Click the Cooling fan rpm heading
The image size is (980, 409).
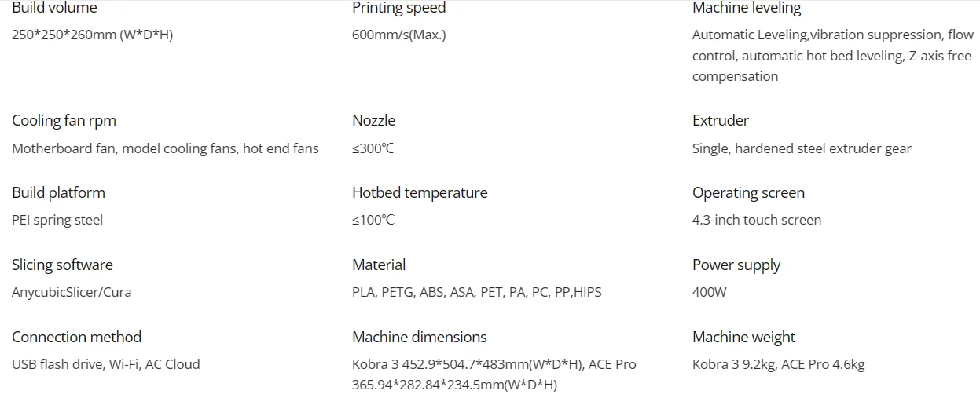click(64, 121)
